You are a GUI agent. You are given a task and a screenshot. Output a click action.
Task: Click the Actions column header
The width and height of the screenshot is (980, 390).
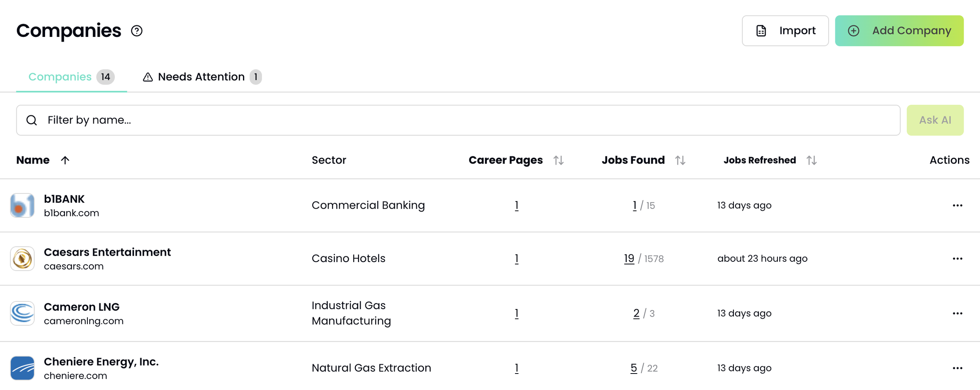pyautogui.click(x=949, y=160)
